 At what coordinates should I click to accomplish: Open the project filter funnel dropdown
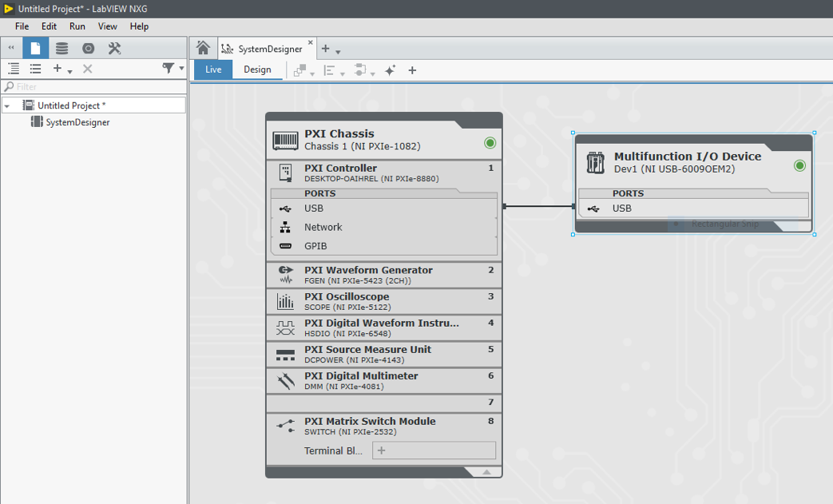pos(172,69)
